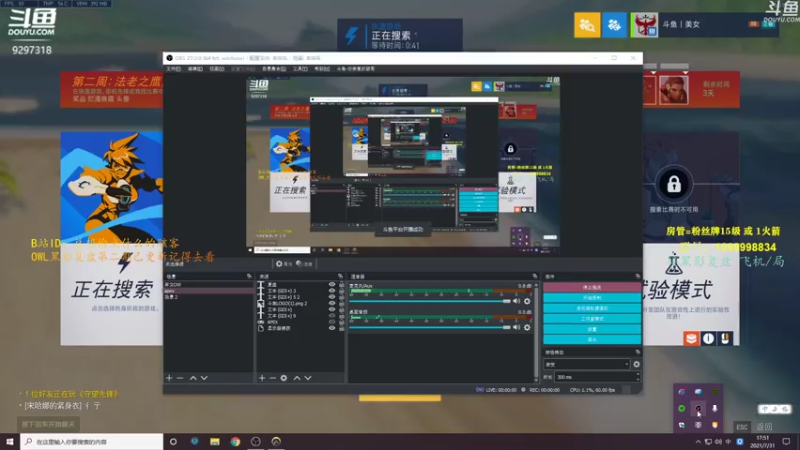Click 开始录制 to start recording
Screen dimensions: 800x450
pyautogui.click(x=592, y=297)
